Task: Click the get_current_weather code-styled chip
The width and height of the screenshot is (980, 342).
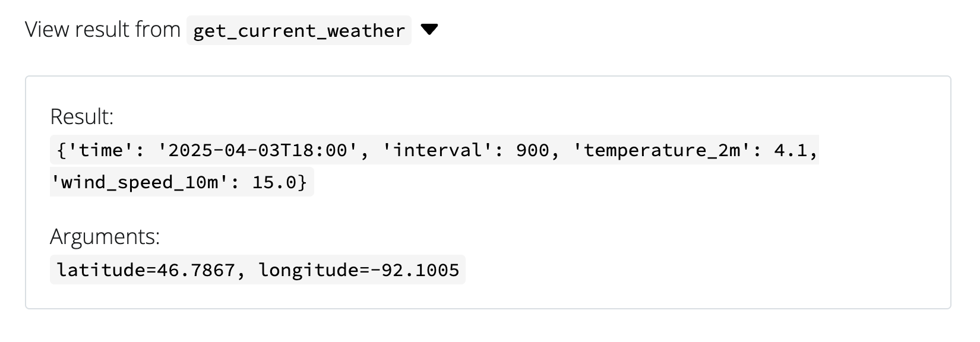Action: click(297, 30)
